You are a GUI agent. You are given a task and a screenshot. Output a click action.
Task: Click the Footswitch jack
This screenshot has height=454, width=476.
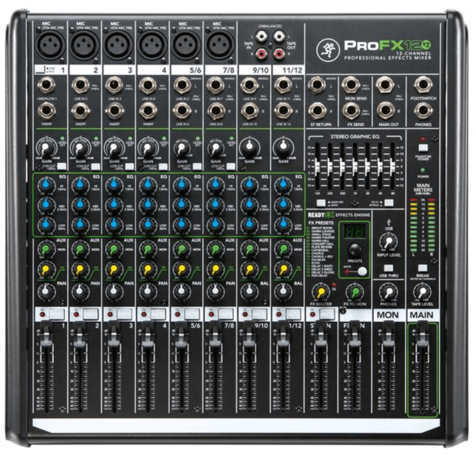(x=423, y=85)
